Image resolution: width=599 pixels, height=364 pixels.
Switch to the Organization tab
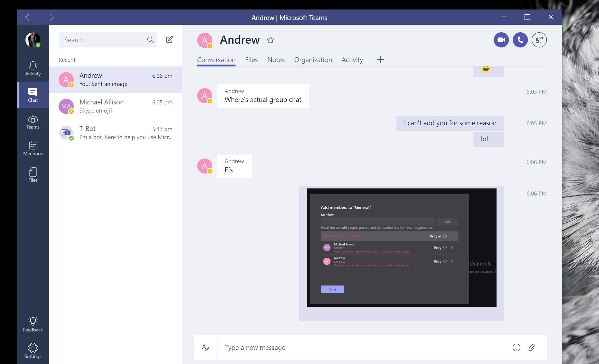click(313, 60)
